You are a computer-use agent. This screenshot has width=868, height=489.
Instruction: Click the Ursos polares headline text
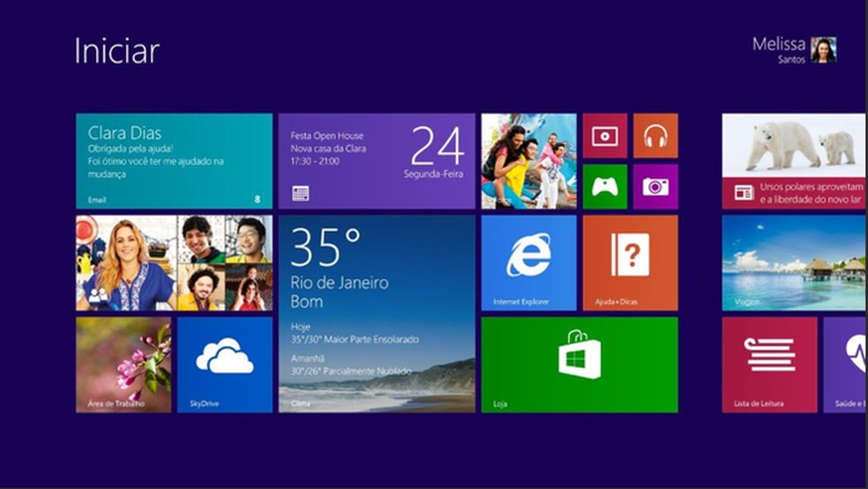pyautogui.click(x=812, y=193)
